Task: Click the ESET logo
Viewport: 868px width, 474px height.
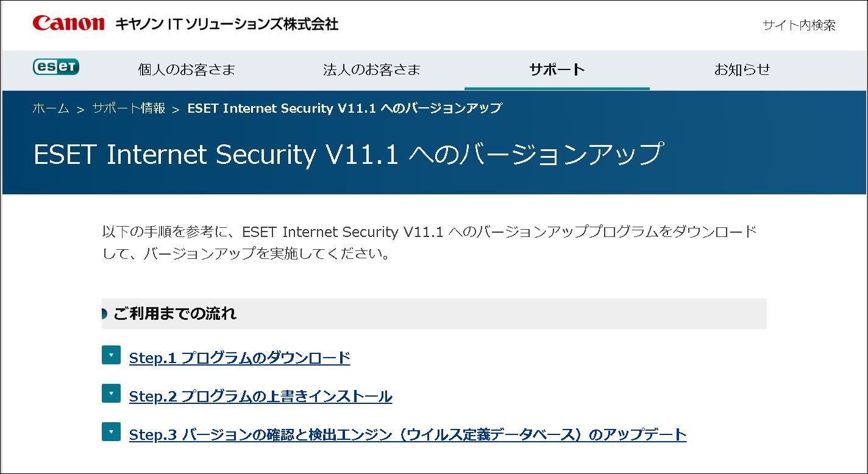Action: [x=56, y=66]
